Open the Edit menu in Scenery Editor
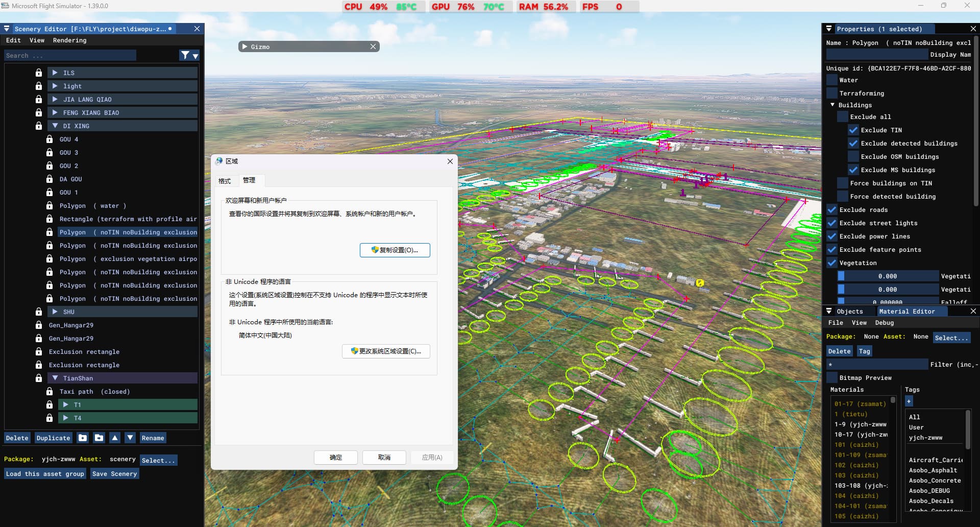The height and width of the screenshot is (527, 980). (x=14, y=40)
